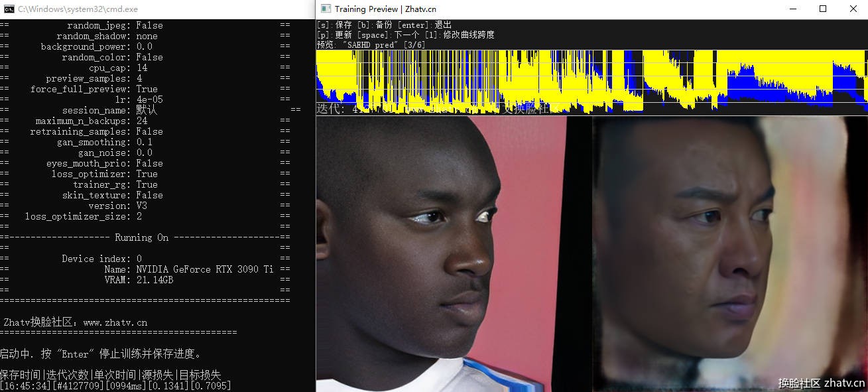Click the "VRAM: 21.14GB" line
868x392 pixels.
tap(139, 280)
